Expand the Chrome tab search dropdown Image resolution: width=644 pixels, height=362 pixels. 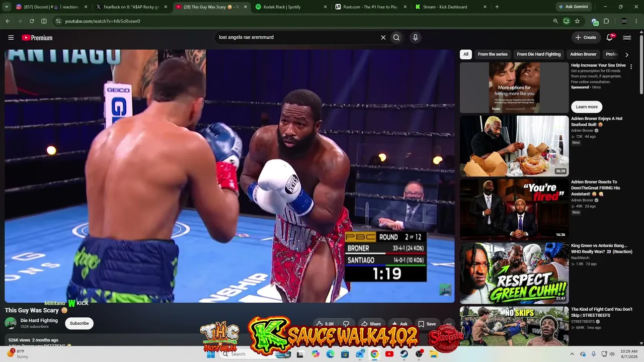[8, 7]
